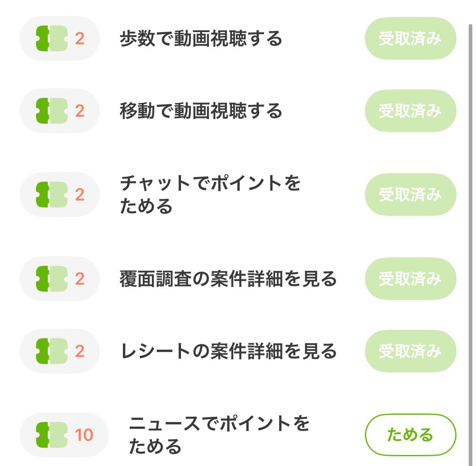Open the 移動で動画視聴する mission
The image size is (476, 466).
click(201, 111)
